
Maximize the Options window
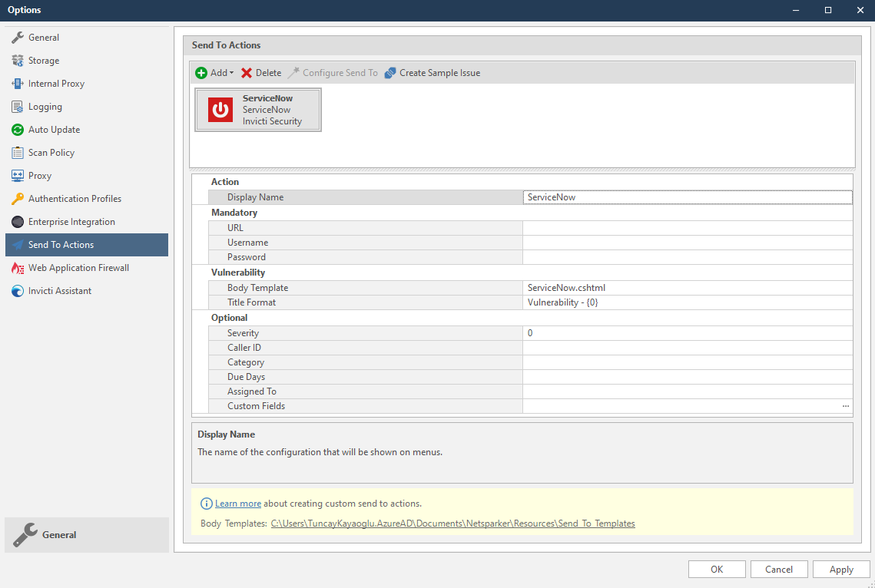click(828, 10)
